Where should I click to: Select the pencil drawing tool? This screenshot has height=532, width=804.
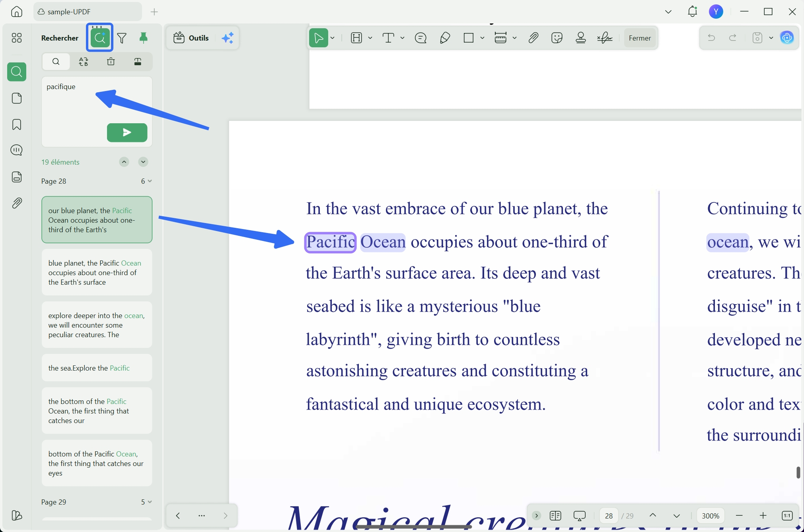click(445, 38)
